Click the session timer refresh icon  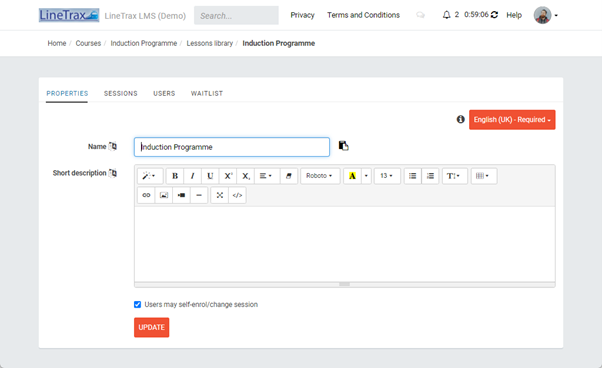click(494, 15)
